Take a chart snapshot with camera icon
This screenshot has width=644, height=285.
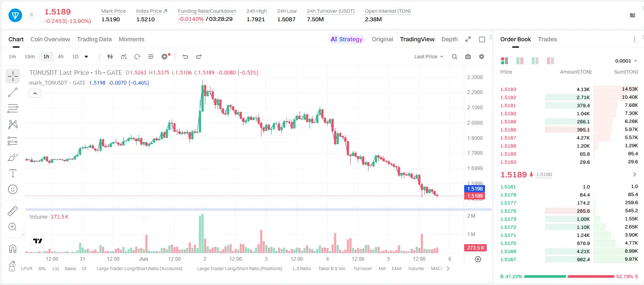tap(468, 57)
